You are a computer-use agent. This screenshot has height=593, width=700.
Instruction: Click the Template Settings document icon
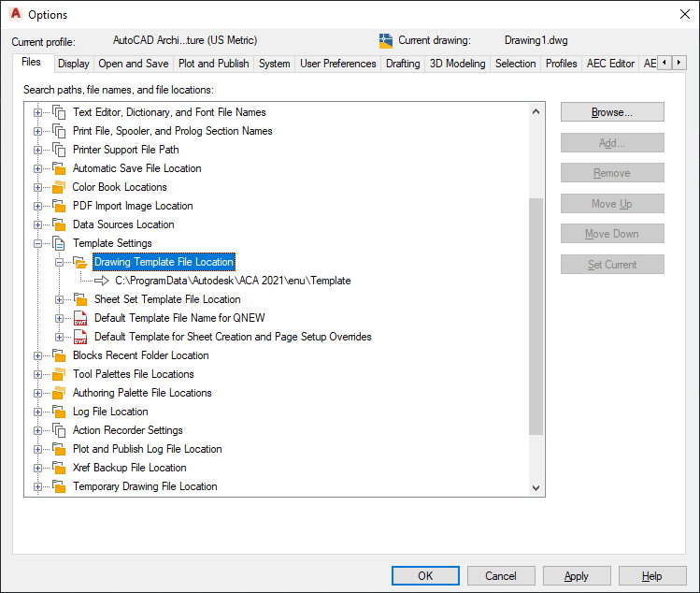click(x=59, y=243)
